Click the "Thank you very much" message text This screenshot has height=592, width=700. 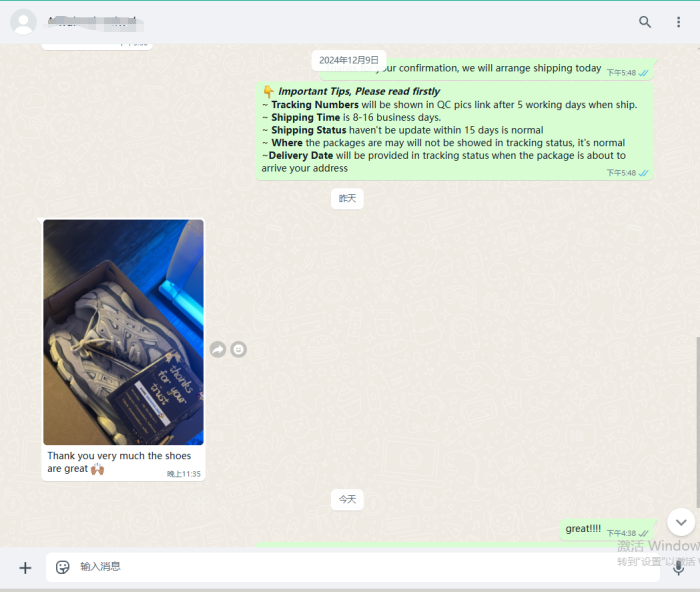tap(118, 462)
